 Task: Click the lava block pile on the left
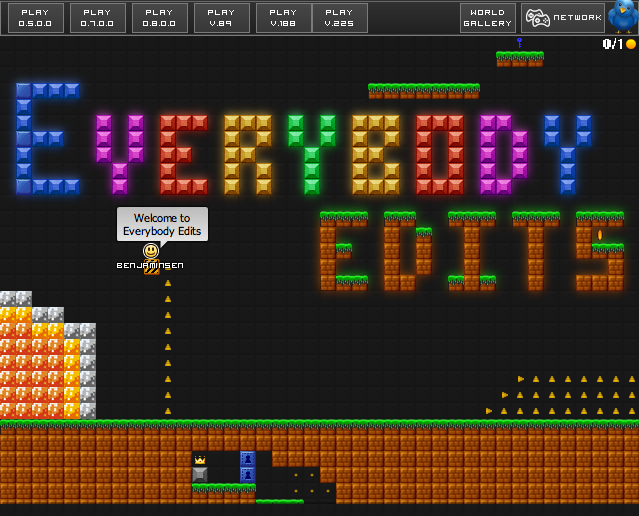pyautogui.click(x=48, y=355)
